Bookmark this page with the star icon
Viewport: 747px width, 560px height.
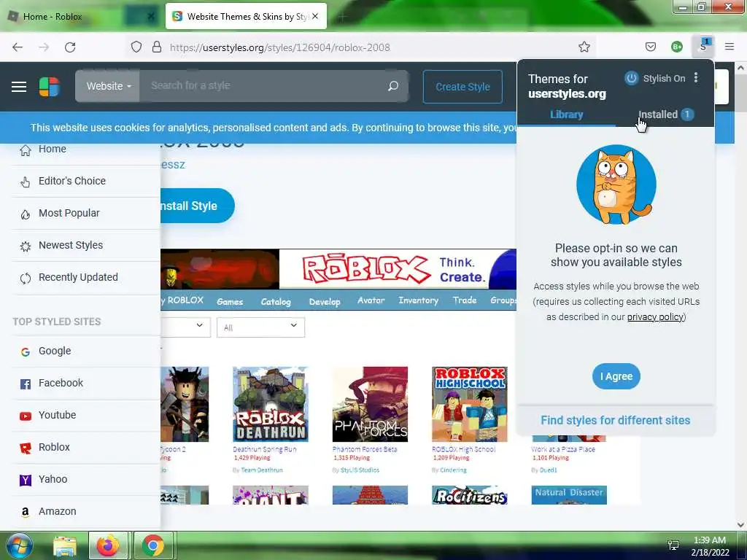coord(584,47)
